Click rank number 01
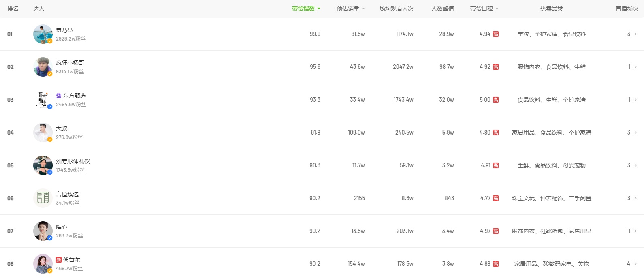 pos(10,34)
